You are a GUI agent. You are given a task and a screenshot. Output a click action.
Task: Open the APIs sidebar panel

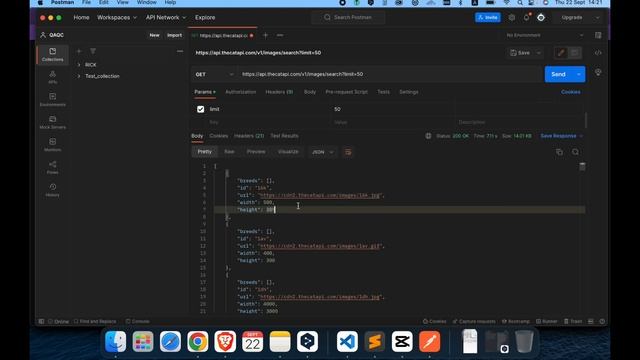click(53, 77)
